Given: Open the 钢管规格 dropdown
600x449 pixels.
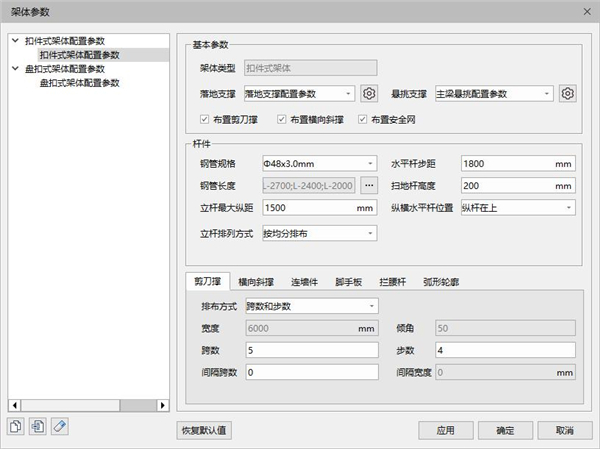Looking at the screenshot, I should [x=317, y=163].
